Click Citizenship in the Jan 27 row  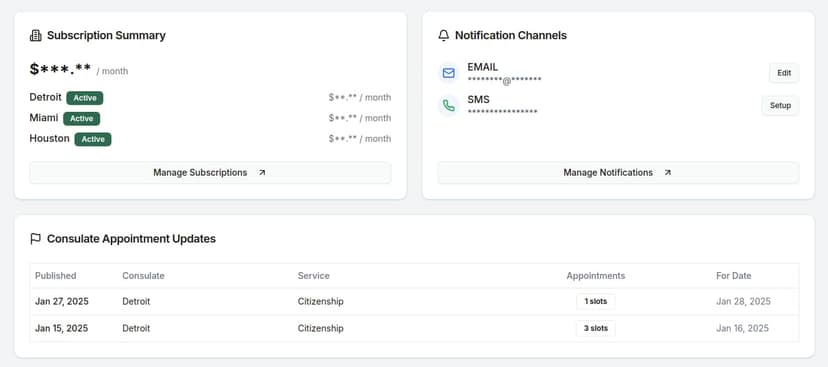pos(321,302)
